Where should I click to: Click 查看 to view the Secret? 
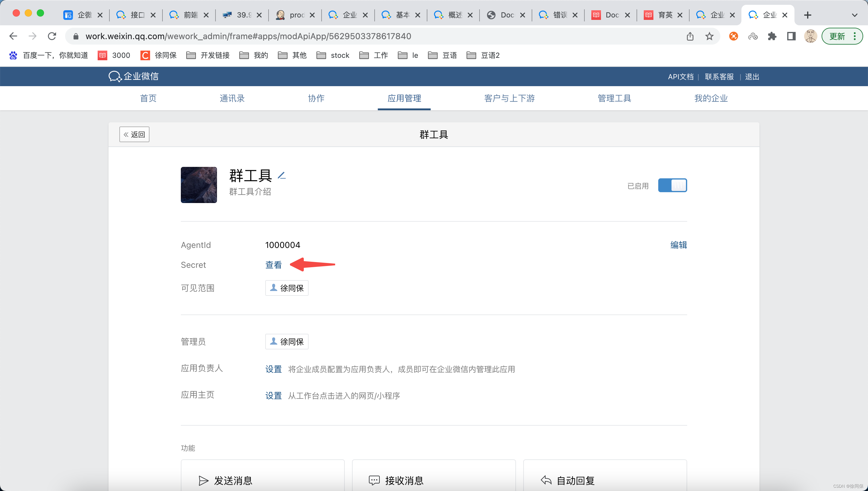click(x=273, y=265)
